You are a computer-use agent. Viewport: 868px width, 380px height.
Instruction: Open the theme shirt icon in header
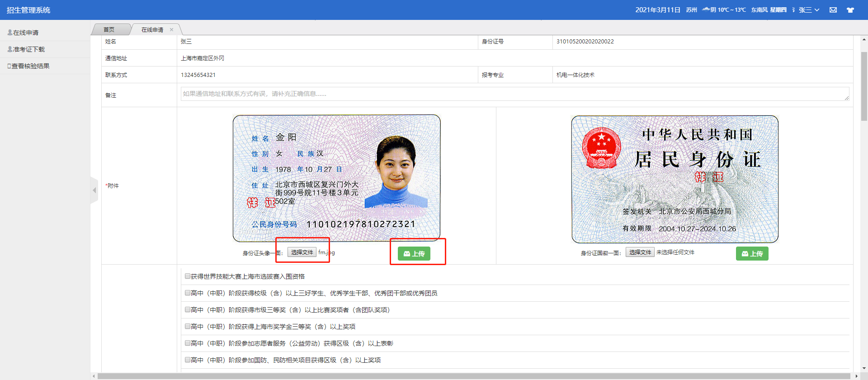[850, 10]
